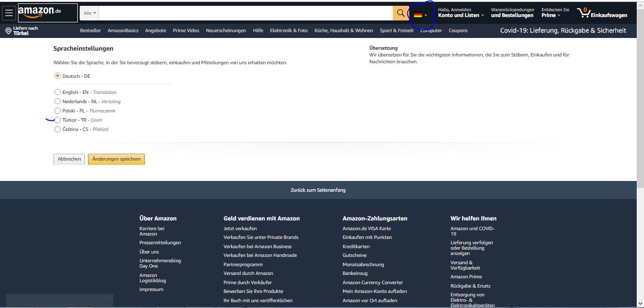The image size is (644, 308).
Task: Open Unternehmensblog Day One link
Action: click(160, 263)
